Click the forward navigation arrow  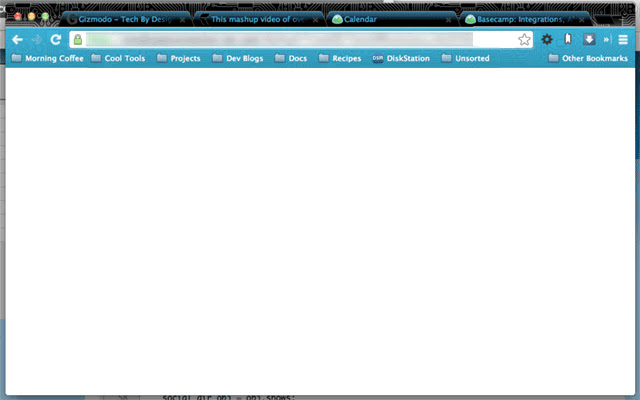point(37,40)
